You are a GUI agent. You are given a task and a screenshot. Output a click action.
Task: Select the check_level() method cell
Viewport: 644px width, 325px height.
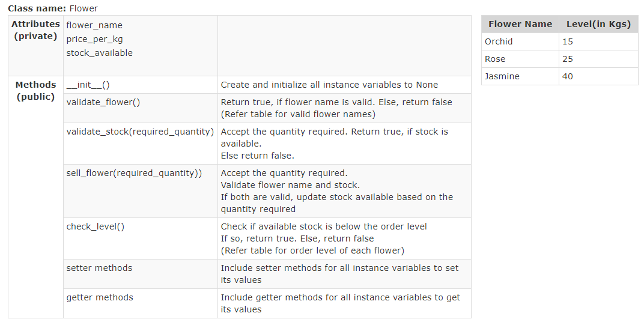pyautogui.click(x=141, y=238)
